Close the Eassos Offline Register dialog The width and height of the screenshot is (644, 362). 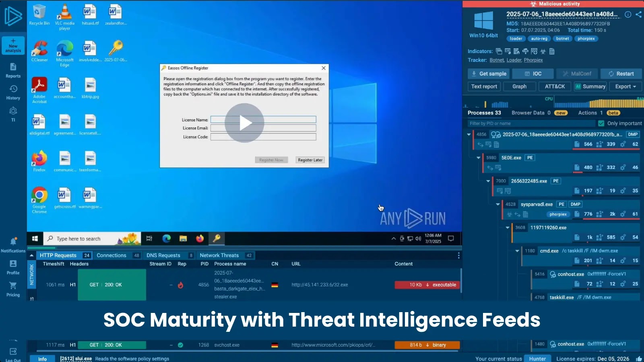click(324, 68)
